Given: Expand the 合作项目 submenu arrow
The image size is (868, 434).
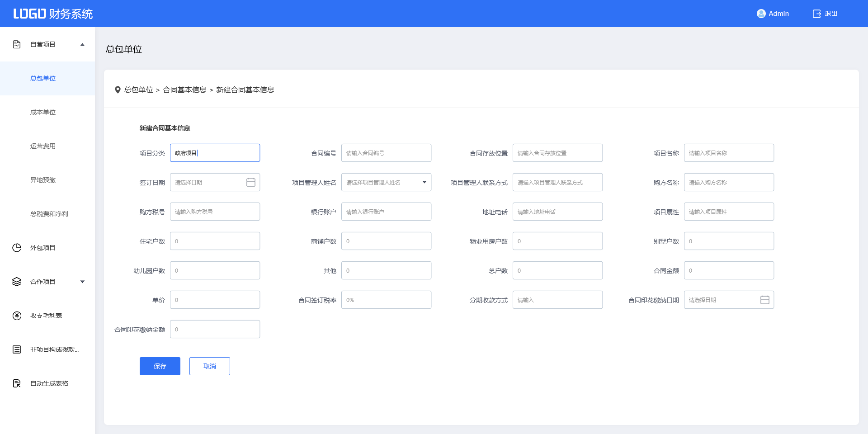Looking at the screenshot, I should coord(82,282).
